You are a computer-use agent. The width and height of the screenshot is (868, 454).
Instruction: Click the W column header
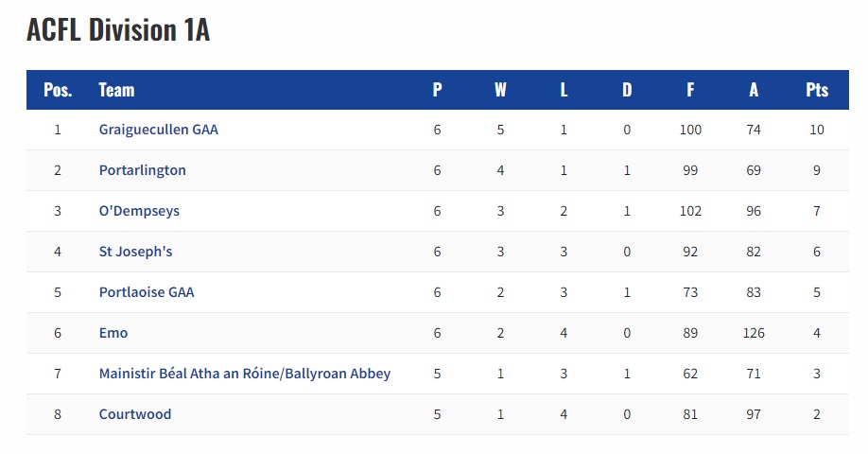click(500, 90)
